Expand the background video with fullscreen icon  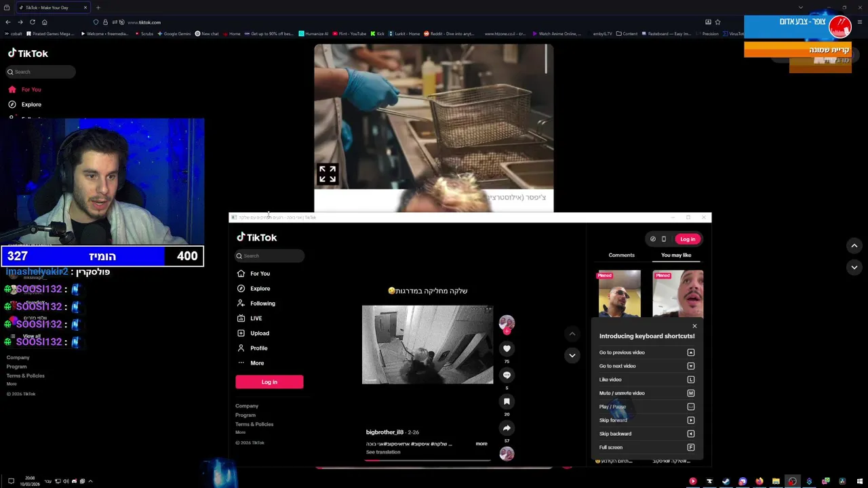[328, 174]
